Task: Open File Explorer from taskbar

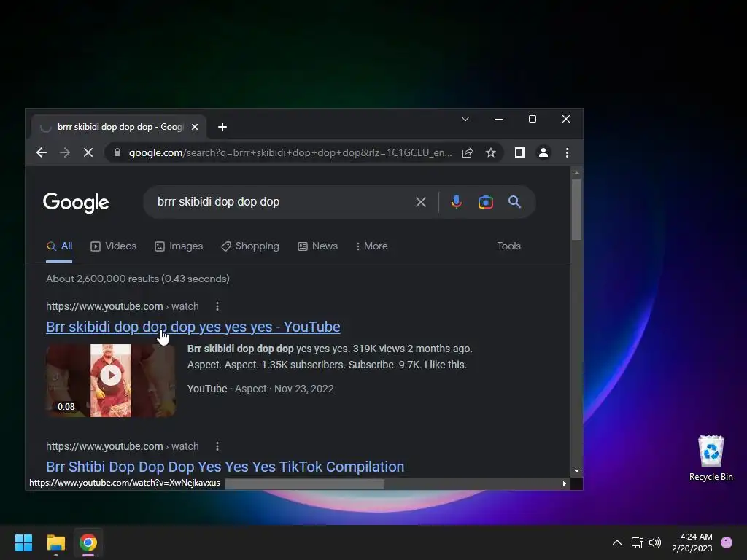Action: pos(55,542)
